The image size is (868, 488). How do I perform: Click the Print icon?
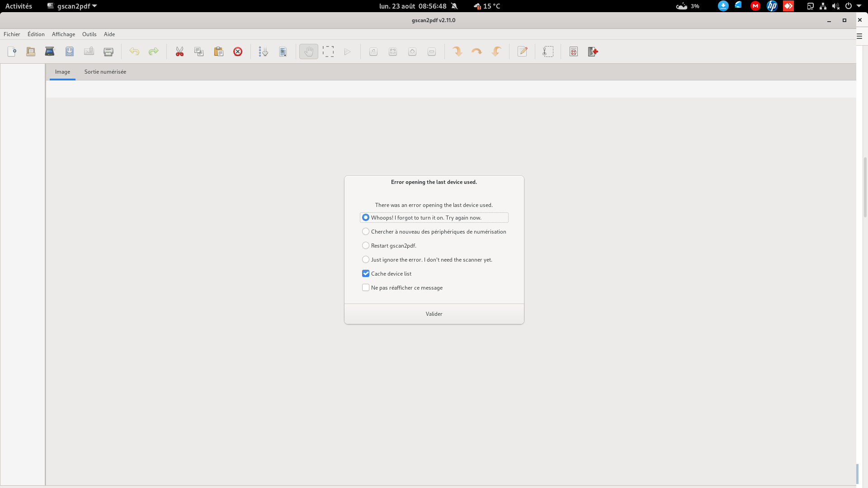pos(108,52)
